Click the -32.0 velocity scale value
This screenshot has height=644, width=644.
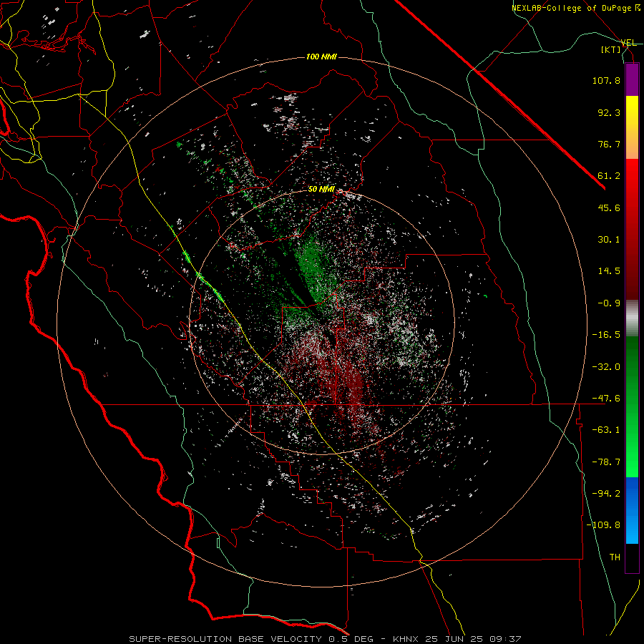tap(606, 367)
